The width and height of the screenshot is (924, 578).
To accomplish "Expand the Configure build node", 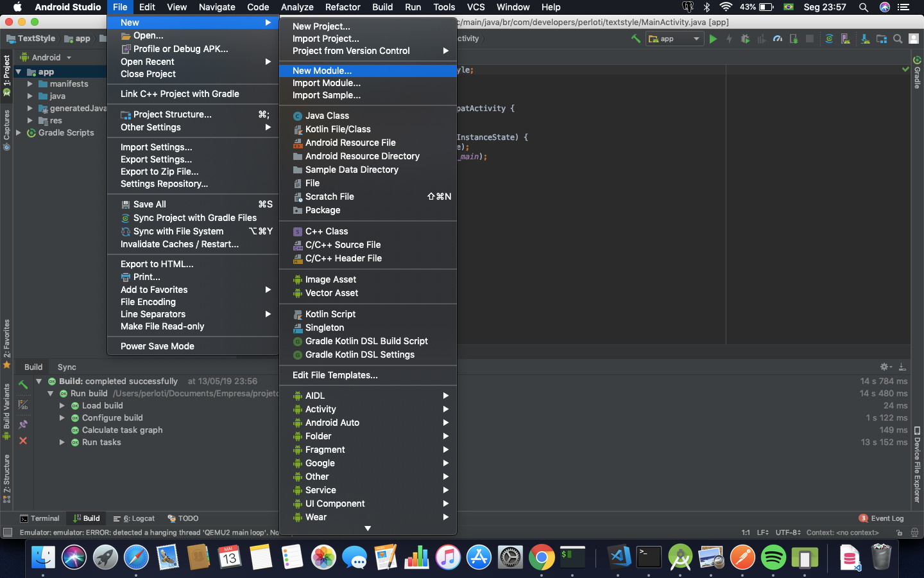I will [x=62, y=418].
